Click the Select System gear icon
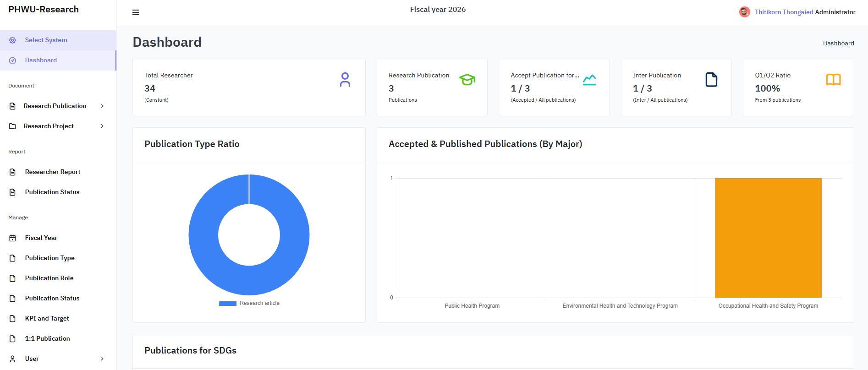Viewport: 868px width, 370px height. 13,40
